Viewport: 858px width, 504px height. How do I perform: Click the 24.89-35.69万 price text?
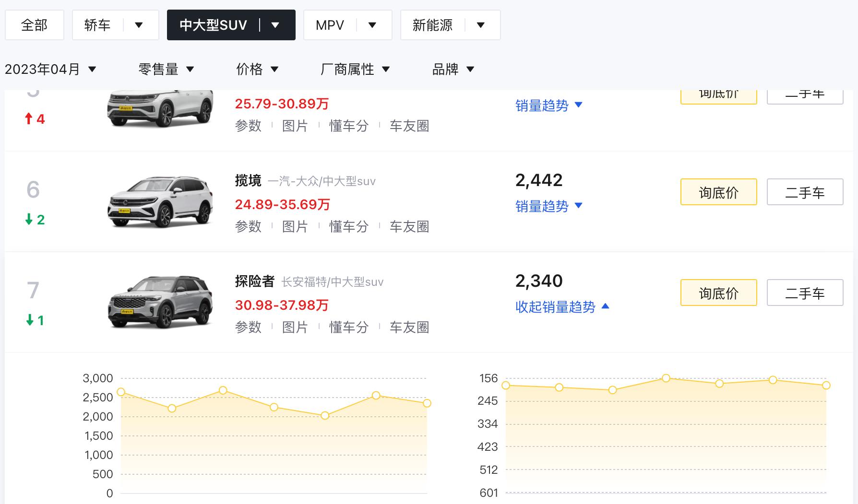(x=283, y=205)
